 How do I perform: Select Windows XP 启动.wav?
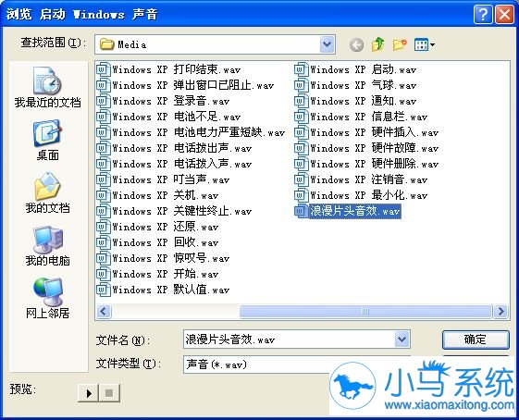[x=355, y=69]
